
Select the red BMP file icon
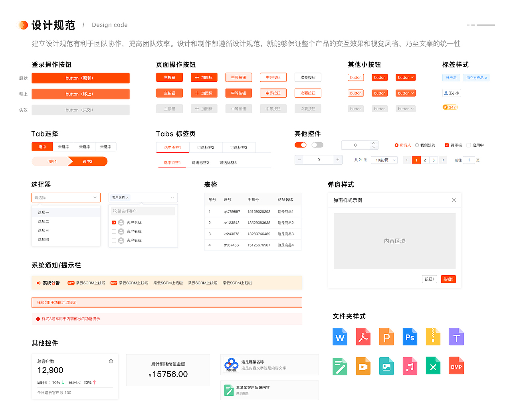coord(456,366)
